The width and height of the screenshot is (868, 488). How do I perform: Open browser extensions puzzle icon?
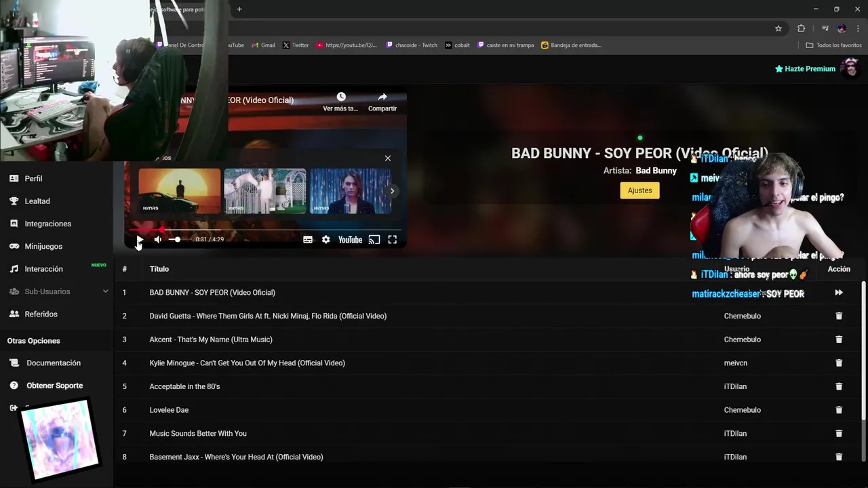[802, 28]
